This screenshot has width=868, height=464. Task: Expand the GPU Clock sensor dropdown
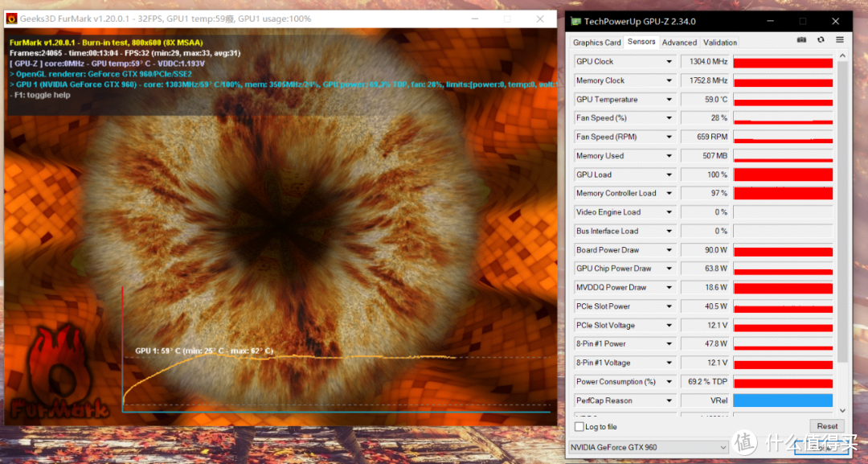click(x=669, y=62)
